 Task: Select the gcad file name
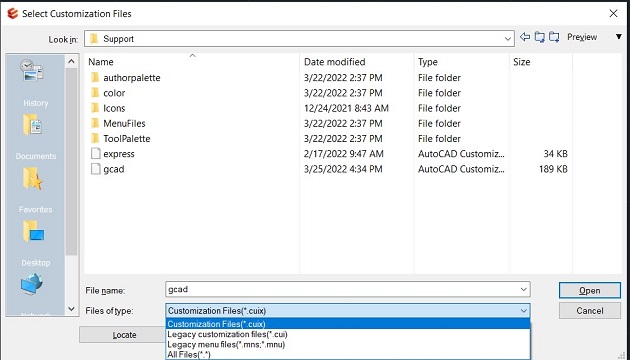114,169
